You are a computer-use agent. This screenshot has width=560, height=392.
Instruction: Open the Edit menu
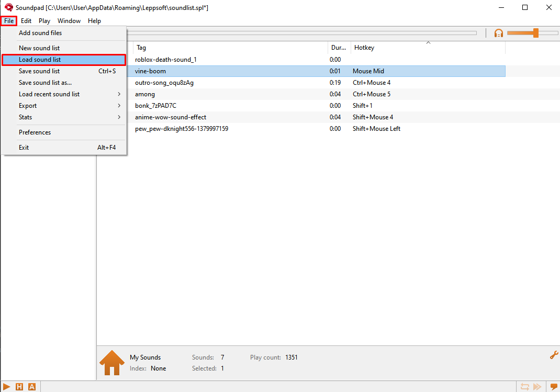click(x=26, y=21)
